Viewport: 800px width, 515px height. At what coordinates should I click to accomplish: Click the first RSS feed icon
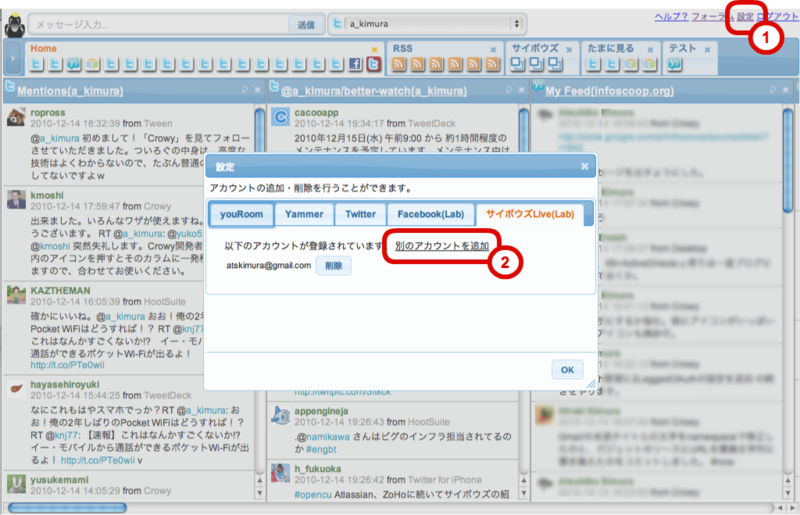coord(399,64)
